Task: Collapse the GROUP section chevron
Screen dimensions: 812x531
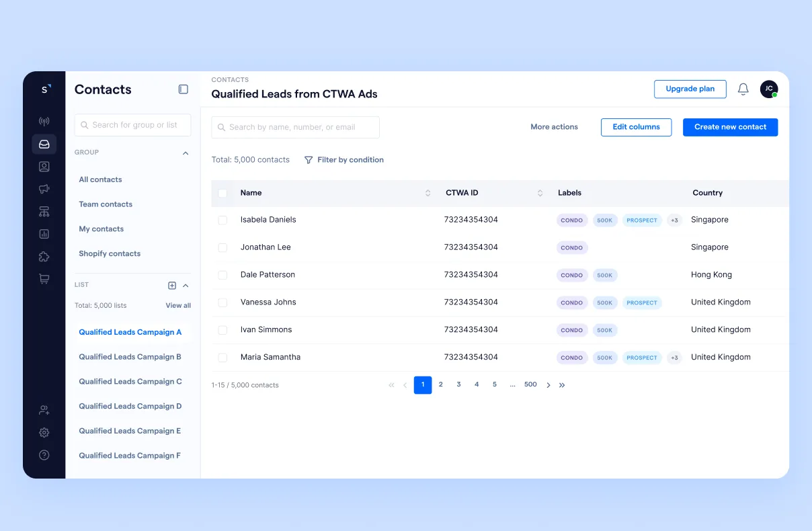Action: click(x=186, y=153)
